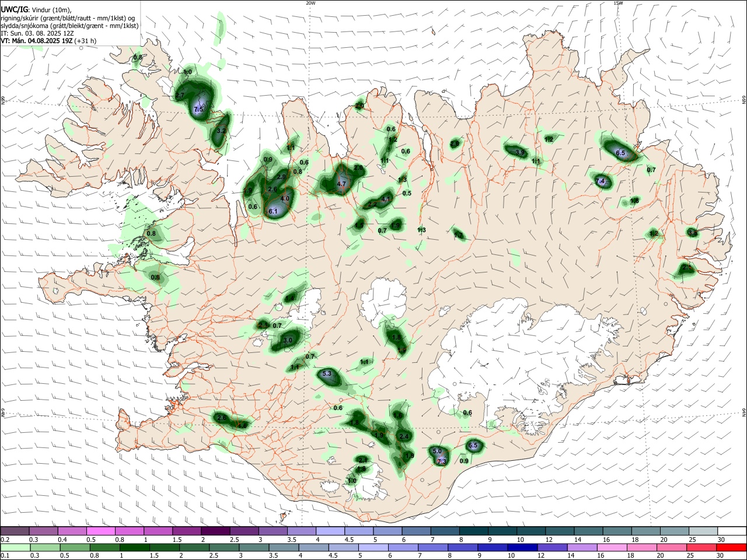Click the pale grey swatch labeled 25 in upper legend
Viewport: 747px width, 560px height.
[x=702, y=531]
